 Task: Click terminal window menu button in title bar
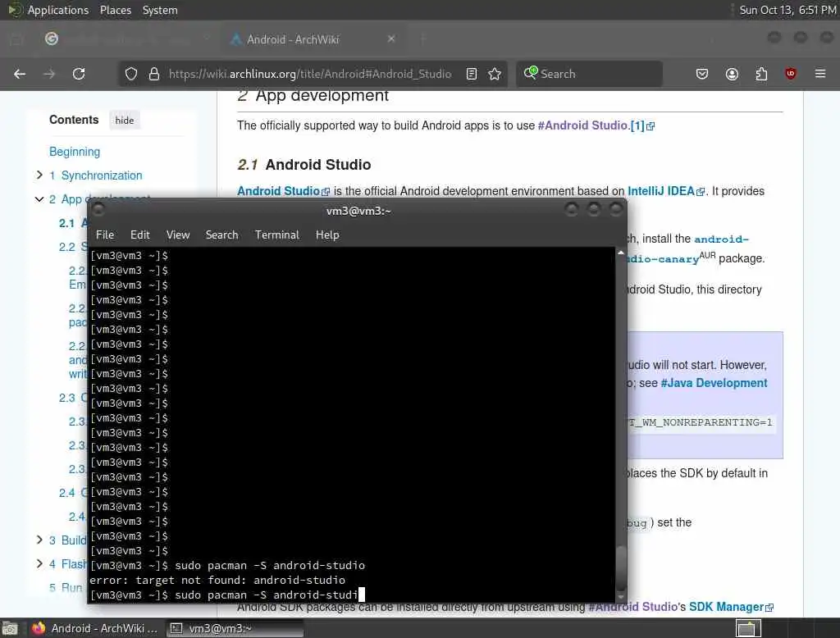pos(98,209)
